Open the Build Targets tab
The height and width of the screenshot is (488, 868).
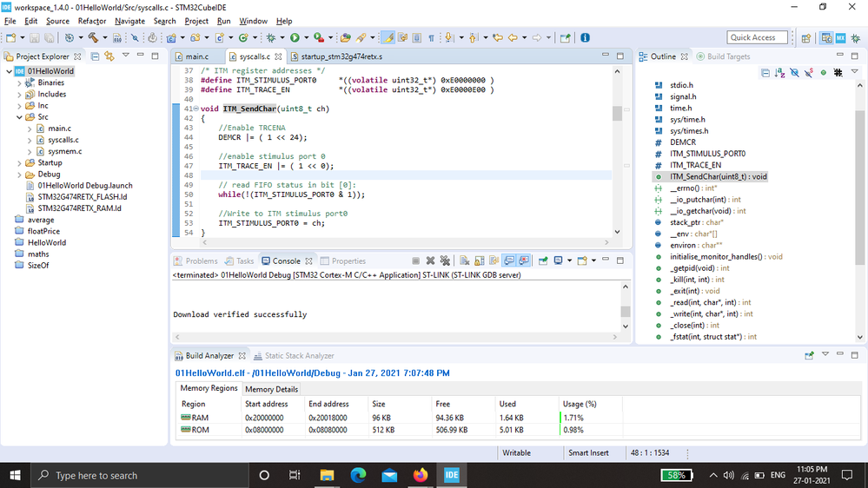tap(728, 56)
